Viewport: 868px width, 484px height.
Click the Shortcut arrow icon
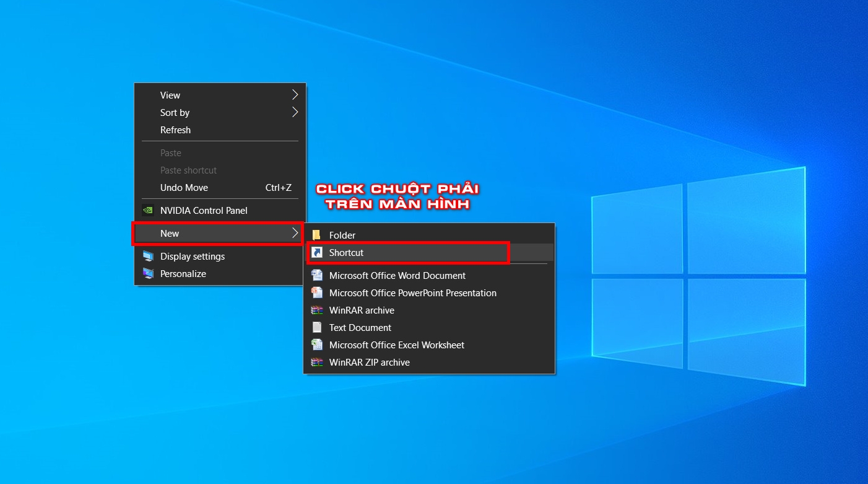pyautogui.click(x=317, y=252)
